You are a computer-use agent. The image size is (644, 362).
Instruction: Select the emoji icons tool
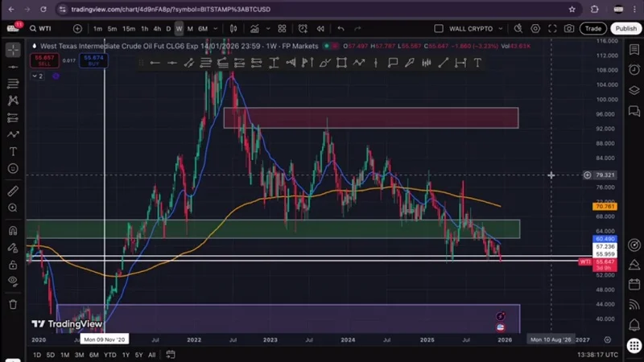tap(13, 168)
